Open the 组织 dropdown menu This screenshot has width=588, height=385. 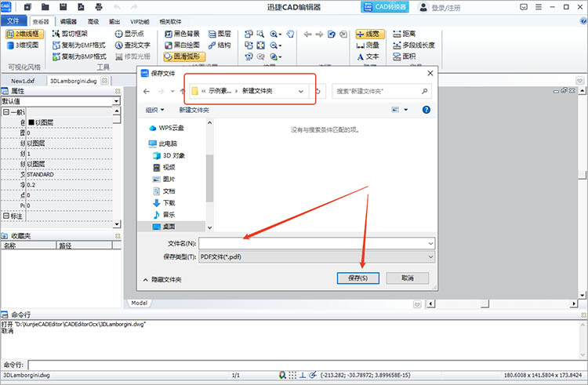pyautogui.click(x=155, y=110)
